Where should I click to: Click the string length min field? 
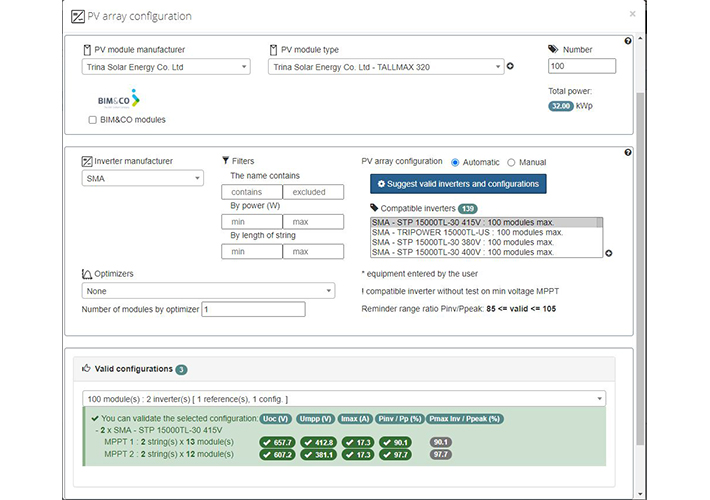tap(252, 251)
